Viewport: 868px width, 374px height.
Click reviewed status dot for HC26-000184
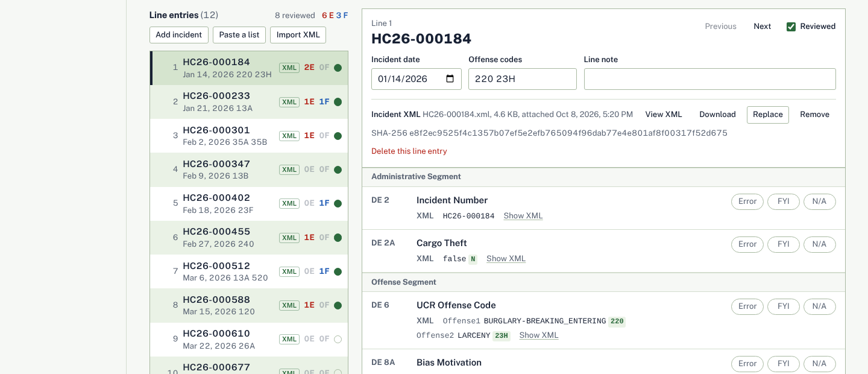pyautogui.click(x=338, y=68)
